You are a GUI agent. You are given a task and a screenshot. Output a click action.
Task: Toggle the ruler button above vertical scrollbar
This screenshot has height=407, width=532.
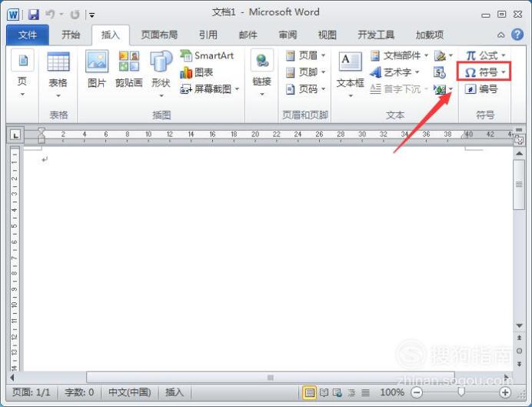519,140
